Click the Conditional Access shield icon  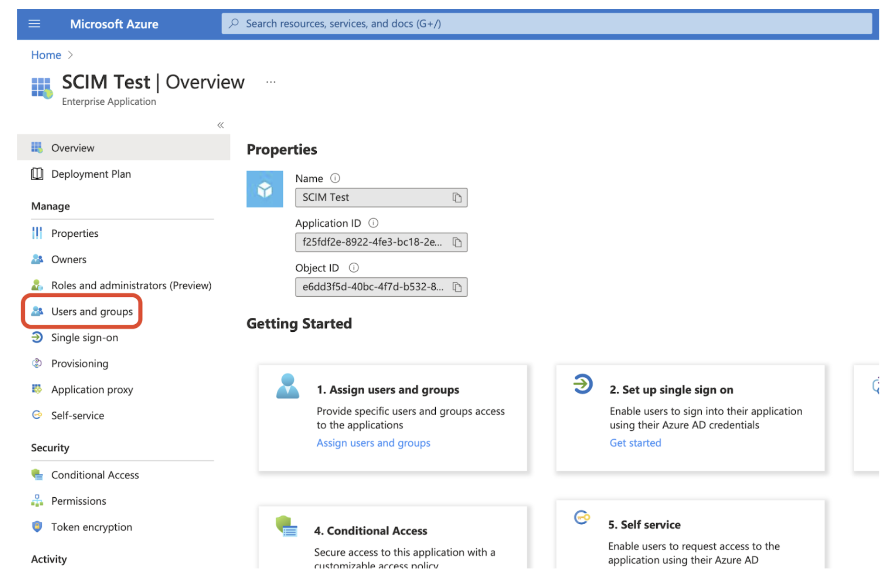(37, 474)
